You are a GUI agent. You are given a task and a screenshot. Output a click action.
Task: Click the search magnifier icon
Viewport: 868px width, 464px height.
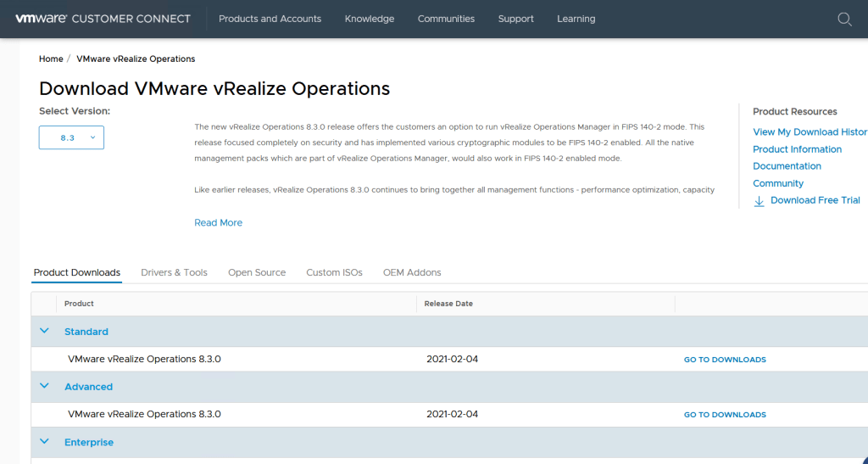point(844,20)
